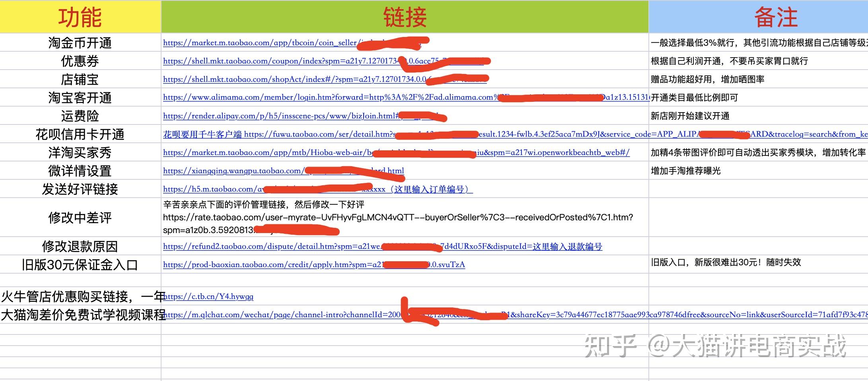Open the 淘金币开通 market.m.taobao.com coin_seller link
The width and height of the screenshot is (868, 381).
292,43
